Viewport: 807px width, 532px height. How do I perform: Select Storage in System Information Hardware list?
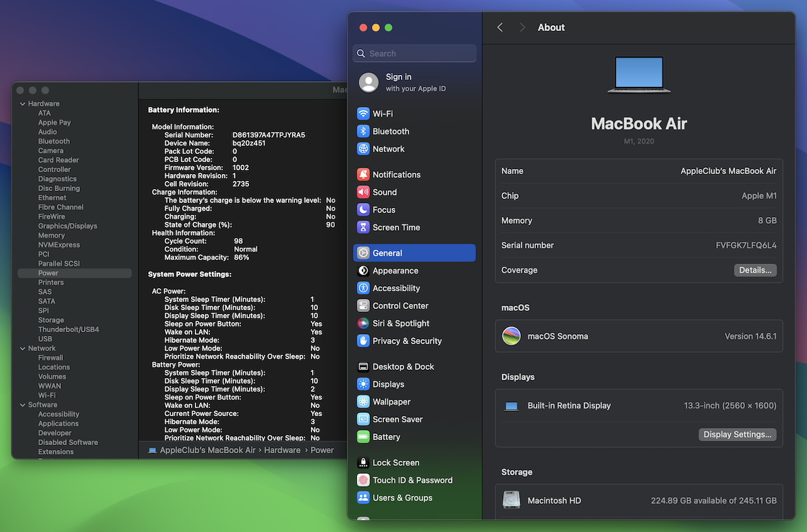(51, 320)
